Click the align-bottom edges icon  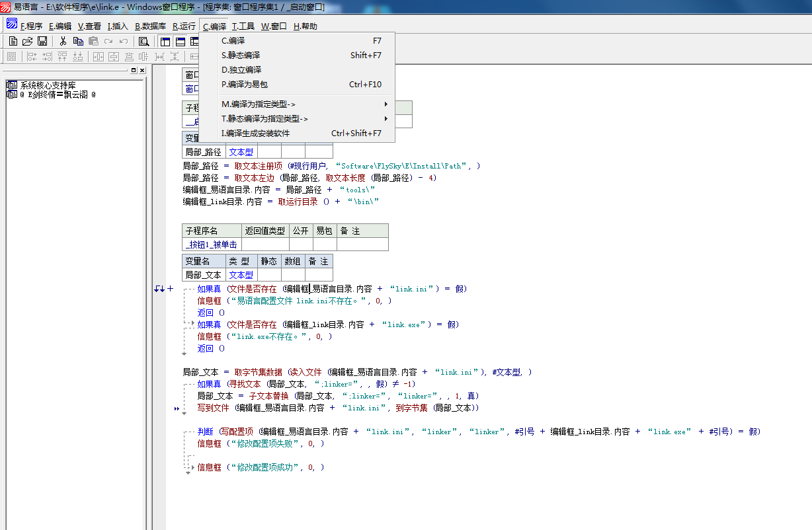point(78,56)
